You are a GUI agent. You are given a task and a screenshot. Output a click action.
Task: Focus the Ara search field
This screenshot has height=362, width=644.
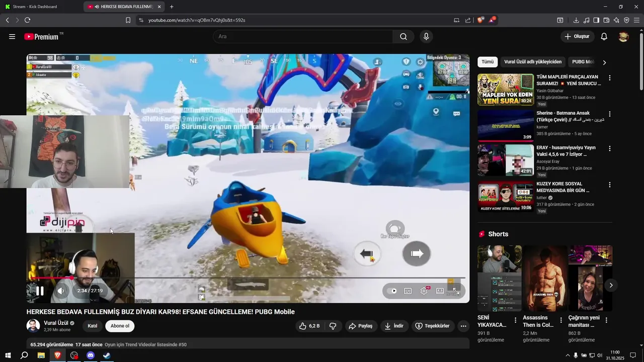(303, 37)
